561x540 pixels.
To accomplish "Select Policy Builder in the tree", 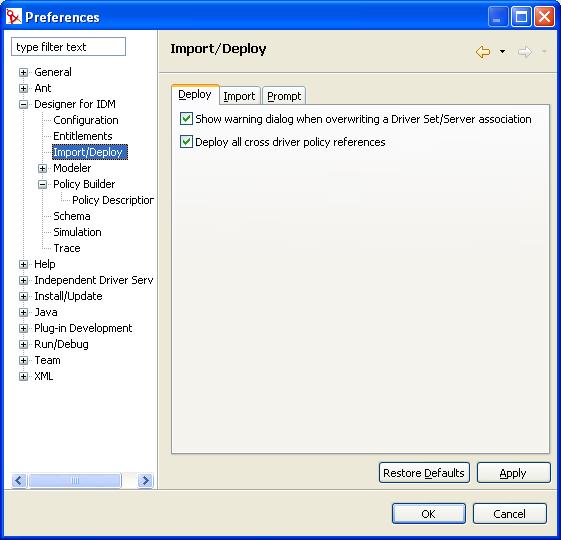I will 84,184.
